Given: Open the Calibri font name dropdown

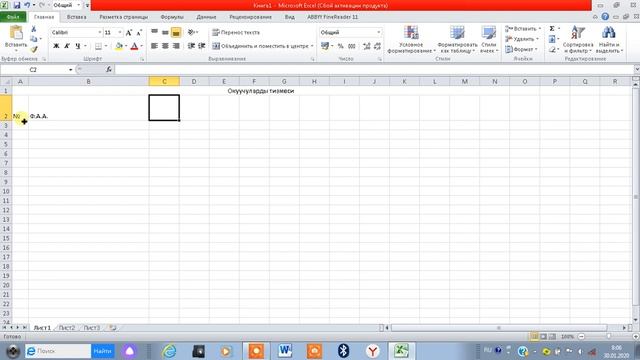Looking at the screenshot, I should pyautogui.click(x=100, y=32).
